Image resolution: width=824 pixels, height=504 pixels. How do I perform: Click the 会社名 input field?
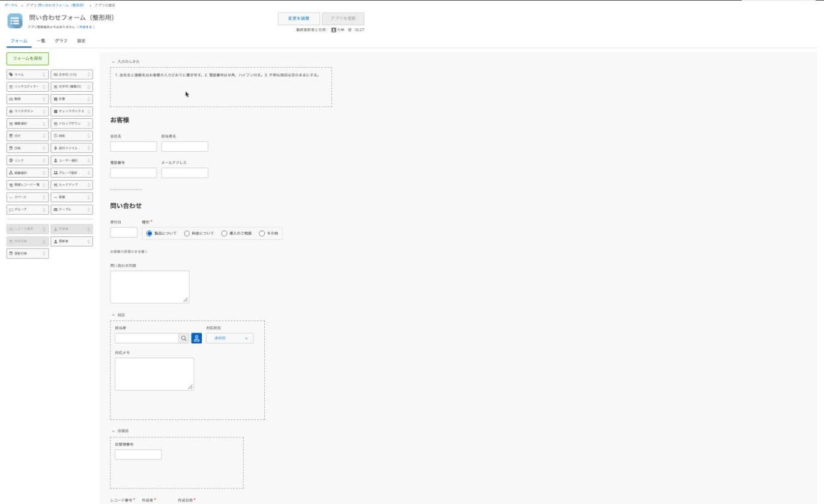point(133,146)
